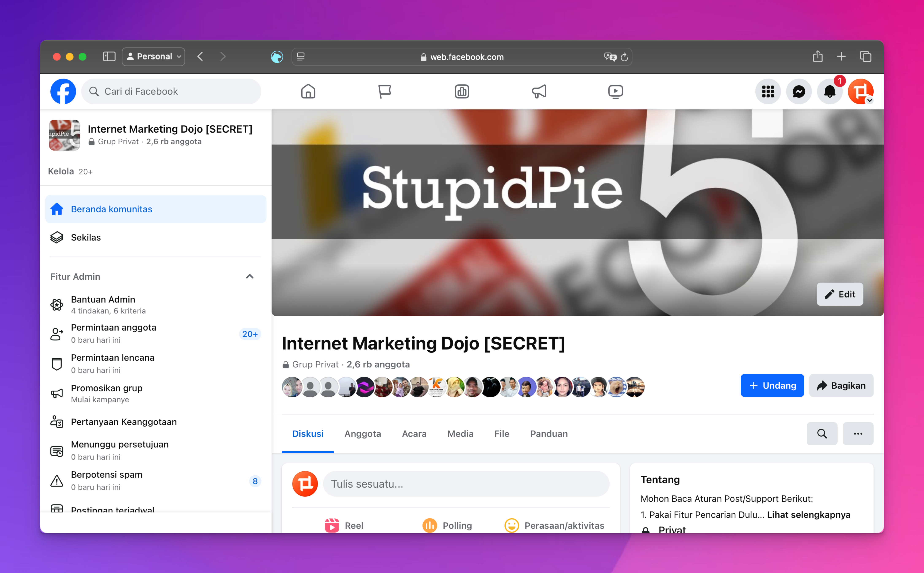This screenshot has height=573, width=924.
Task: Open Video watch icon in navbar
Action: click(x=615, y=91)
